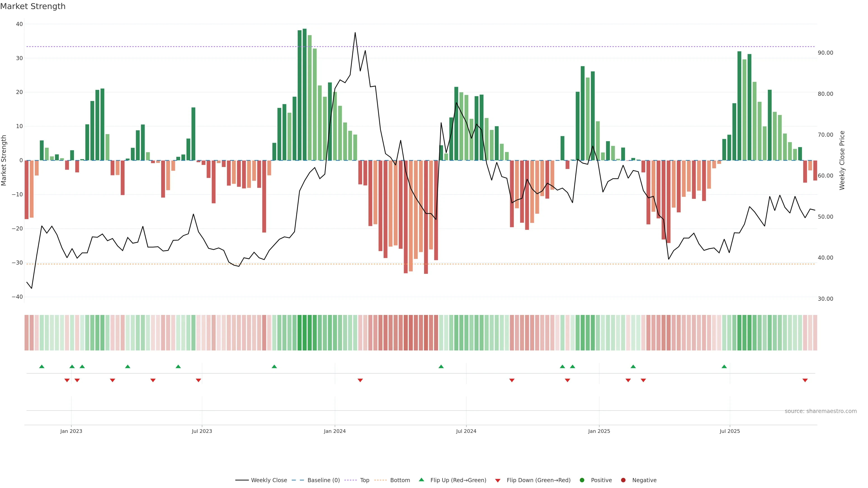This screenshot has height=488, width=868.
Task: Click the flip-up marker before Jul 2024
Action: coord(441,366)
